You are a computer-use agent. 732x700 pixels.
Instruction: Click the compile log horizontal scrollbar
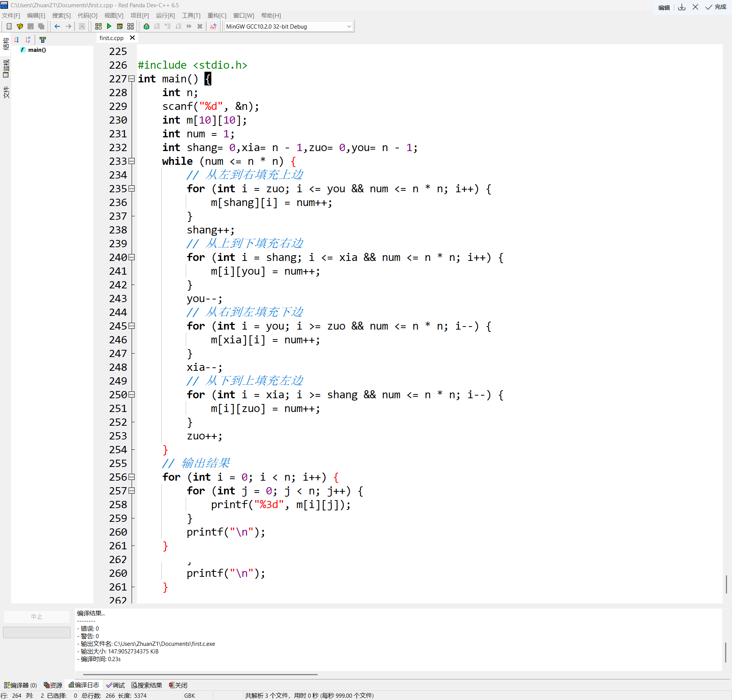pyautogui.click(x=200, y=674)
